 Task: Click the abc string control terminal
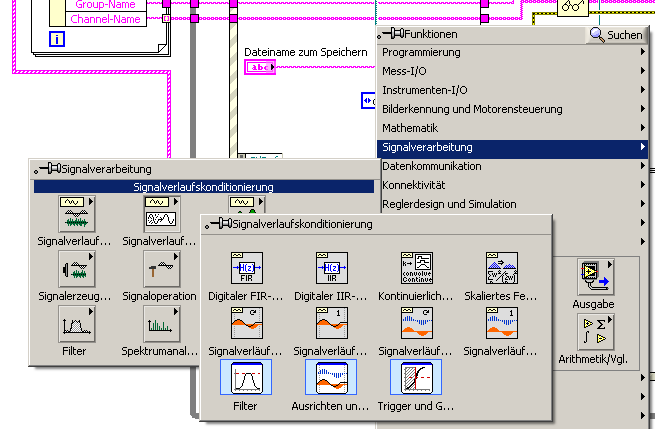pos(260,67)
